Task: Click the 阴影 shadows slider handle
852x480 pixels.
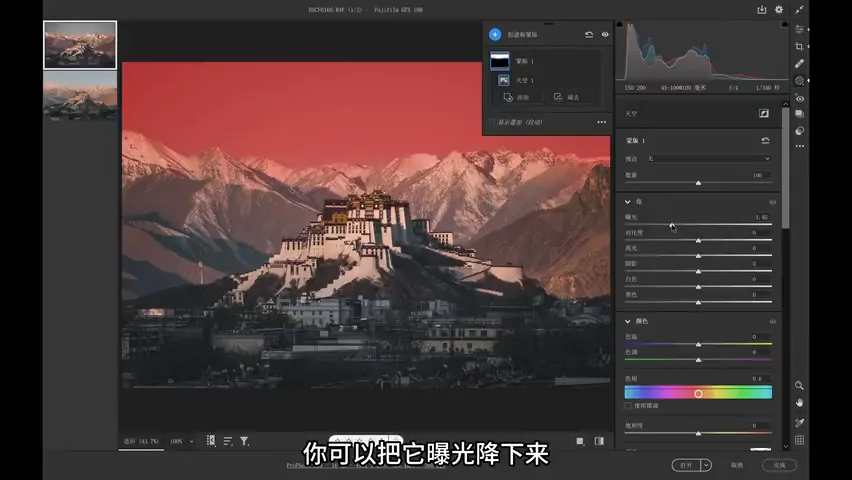Action: 698,271
